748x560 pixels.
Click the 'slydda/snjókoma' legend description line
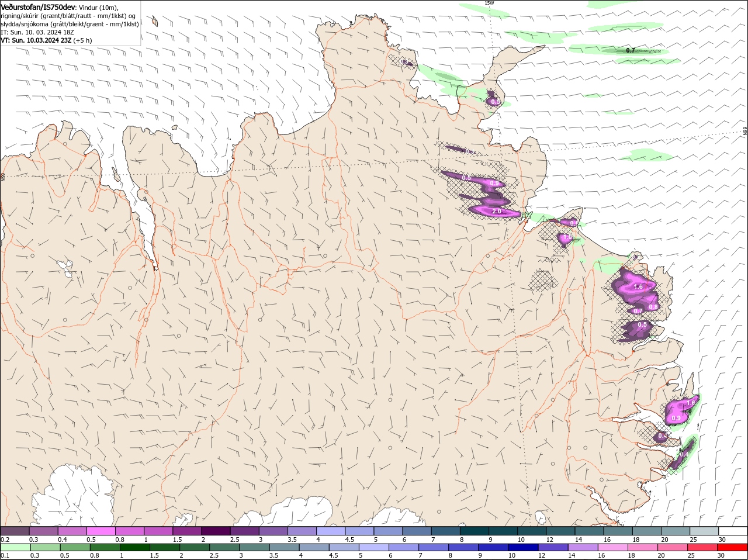coord(70,24)
